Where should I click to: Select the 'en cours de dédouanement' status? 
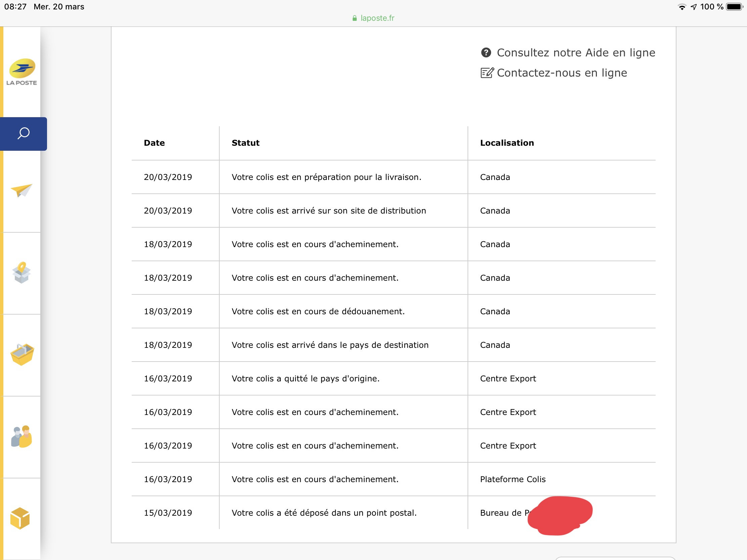click(318, 312)
